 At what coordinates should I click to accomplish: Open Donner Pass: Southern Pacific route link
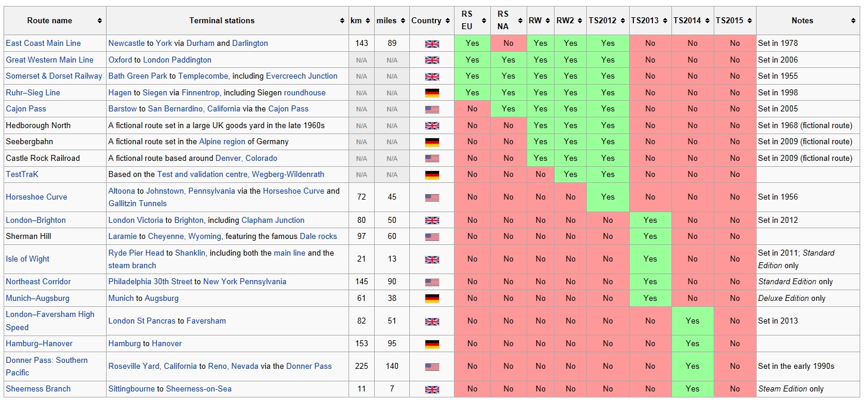pyautogui.click(x=46, y=366)
